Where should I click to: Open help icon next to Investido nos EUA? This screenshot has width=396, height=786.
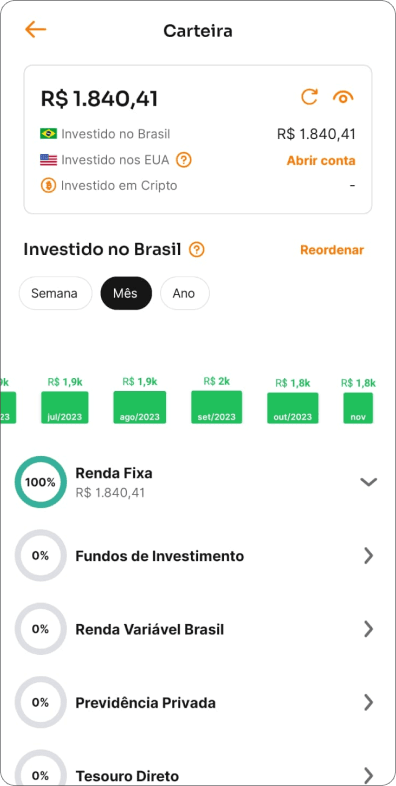point(184,160)
